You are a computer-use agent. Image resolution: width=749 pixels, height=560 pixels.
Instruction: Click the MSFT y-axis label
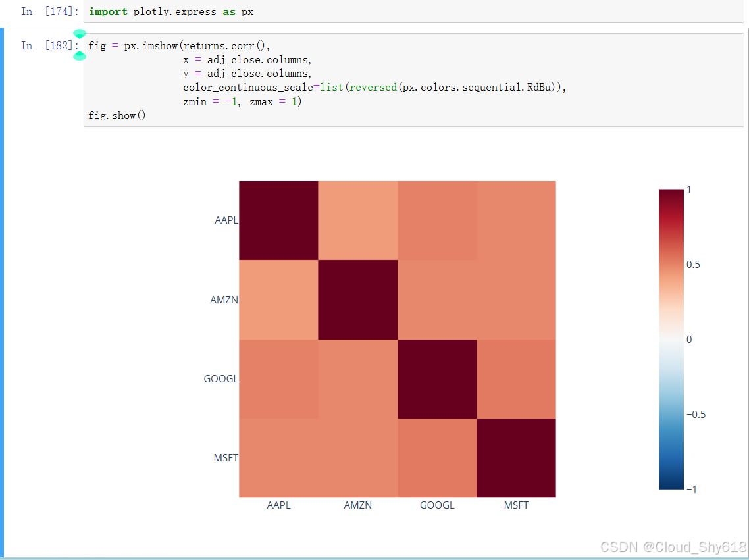(x=226, y=458)
